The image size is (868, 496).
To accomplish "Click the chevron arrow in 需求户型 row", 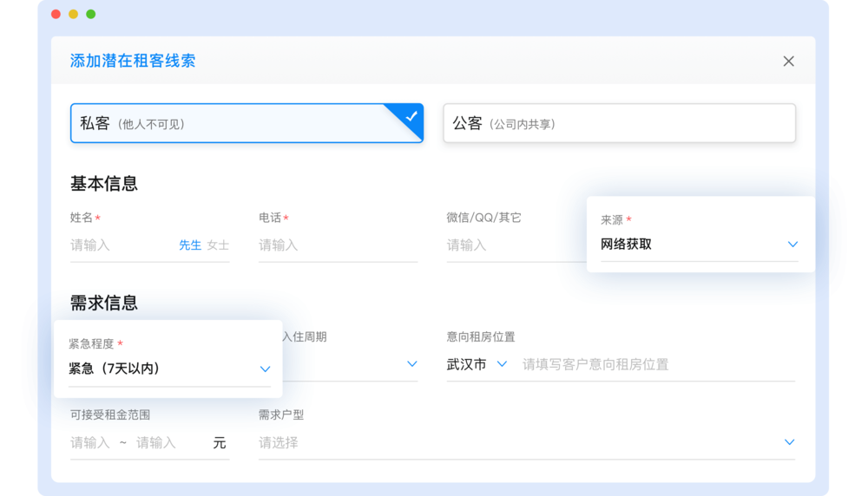I will click(789, 442).
